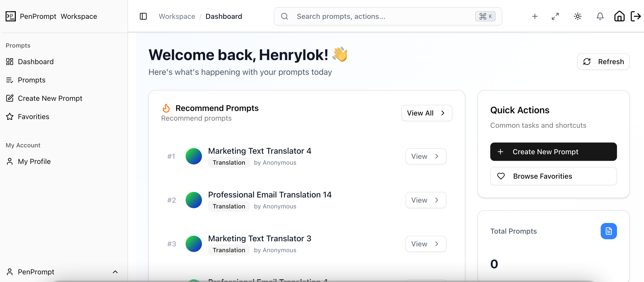The width and height of the screenshot is (644, 282).
Task: Click the Recommend Prompts heading
Action: point(217,108)
